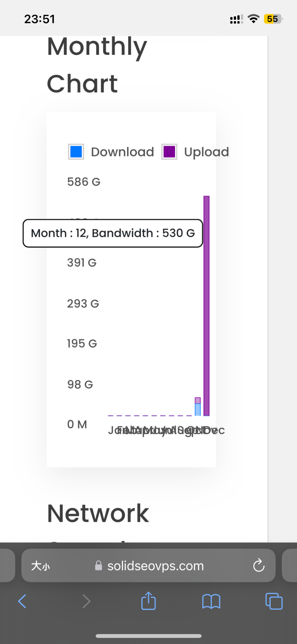Viewport: 297px width, 644px height.
Task: Tap the lock icon in address bar
Action: [98, 566]
